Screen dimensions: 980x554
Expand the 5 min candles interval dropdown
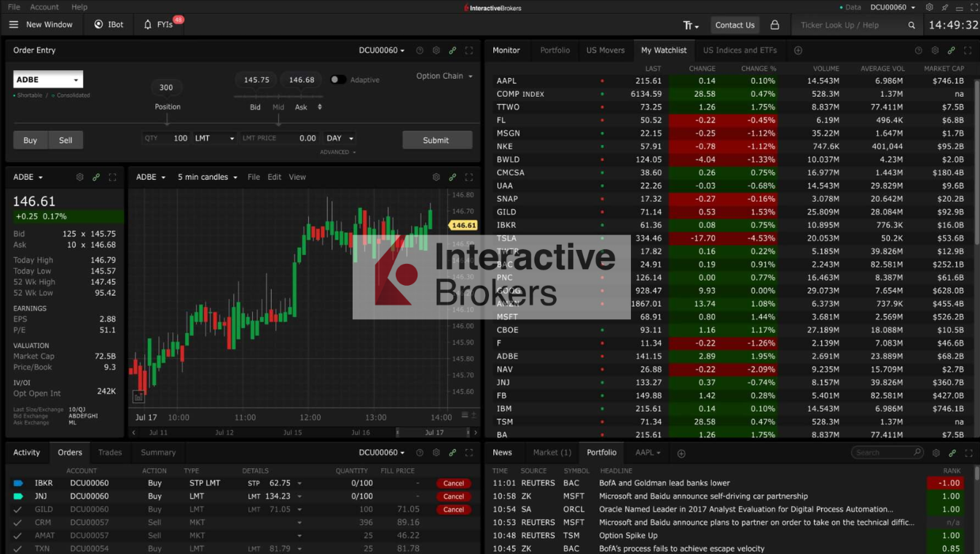point(208,177)
